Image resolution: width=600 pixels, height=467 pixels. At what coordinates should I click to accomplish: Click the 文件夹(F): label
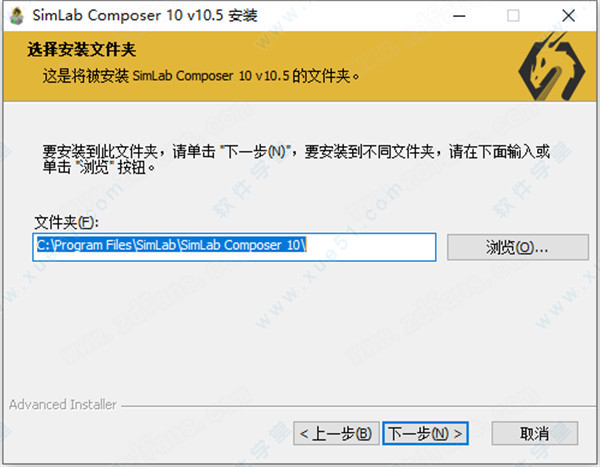[x=67, y=222]
